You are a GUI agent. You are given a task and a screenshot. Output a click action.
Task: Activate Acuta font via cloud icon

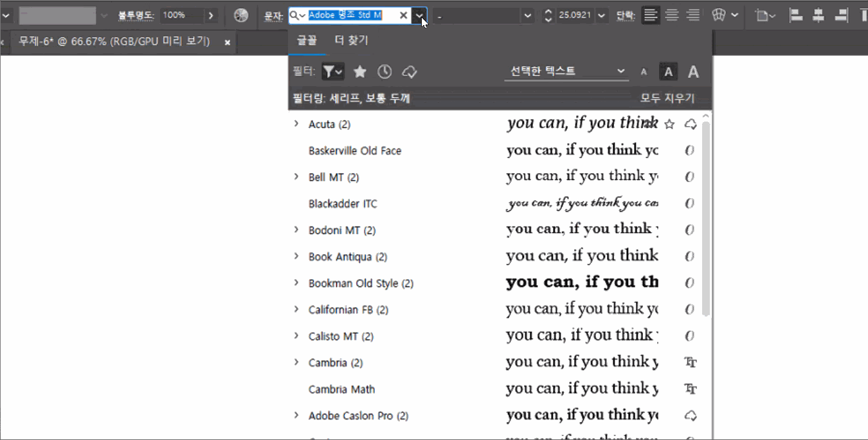click(x=691, y=124)
